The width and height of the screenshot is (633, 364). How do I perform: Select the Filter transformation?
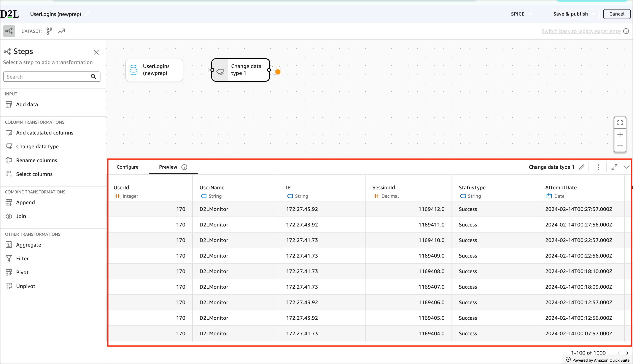pyautogui.click(x=22, y=258)
